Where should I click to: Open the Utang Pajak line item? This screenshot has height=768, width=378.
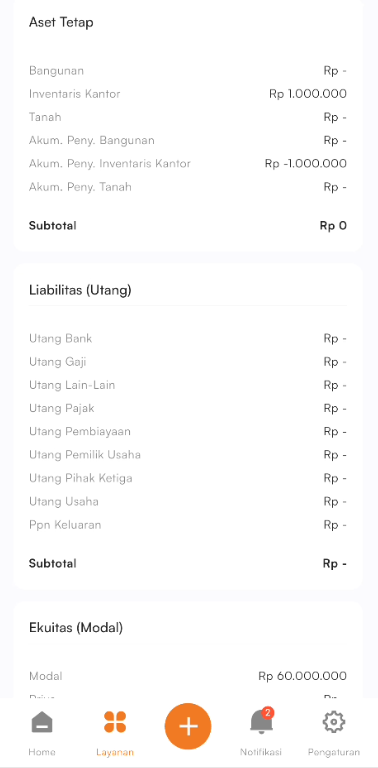188,408
